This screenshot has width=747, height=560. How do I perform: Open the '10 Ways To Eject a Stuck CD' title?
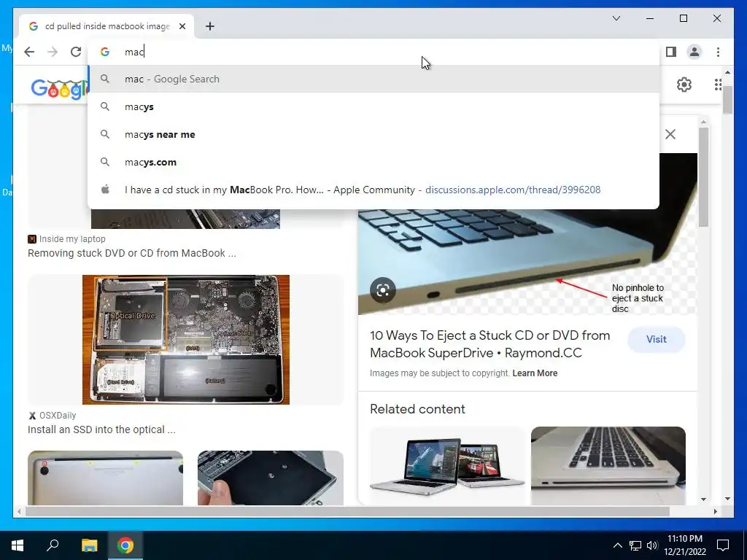[489, 344]
